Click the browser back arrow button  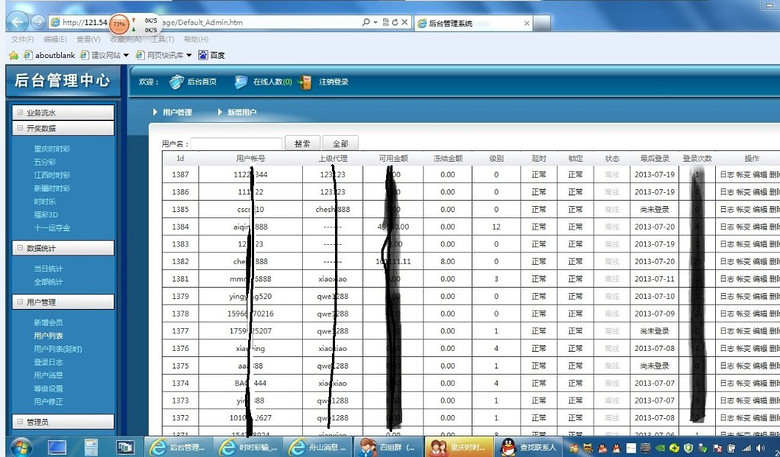click(x=17, y=22)
